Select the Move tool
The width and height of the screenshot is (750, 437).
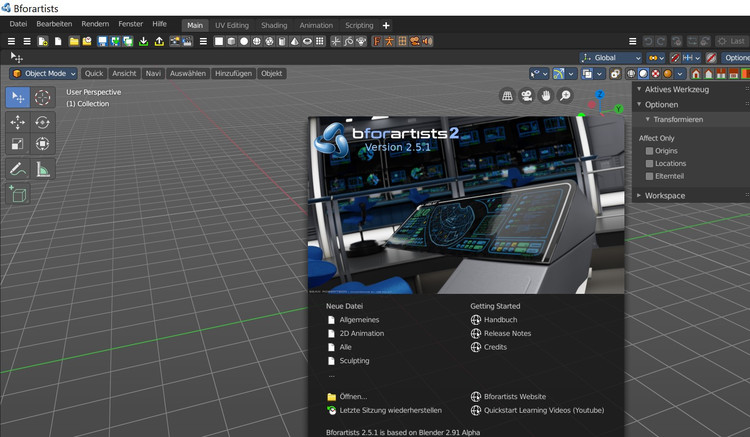(x=18, y=122)
